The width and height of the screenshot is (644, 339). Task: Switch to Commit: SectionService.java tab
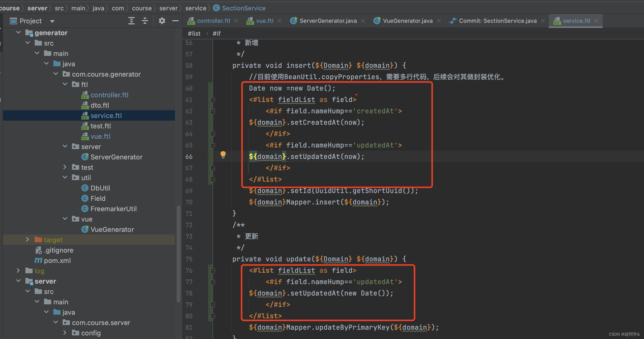[x=497, y=21]
